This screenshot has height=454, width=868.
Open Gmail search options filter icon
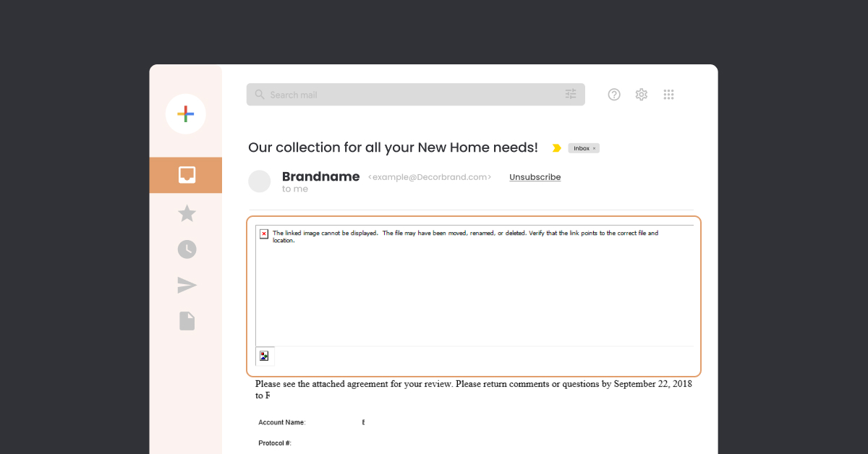(570, 94)
